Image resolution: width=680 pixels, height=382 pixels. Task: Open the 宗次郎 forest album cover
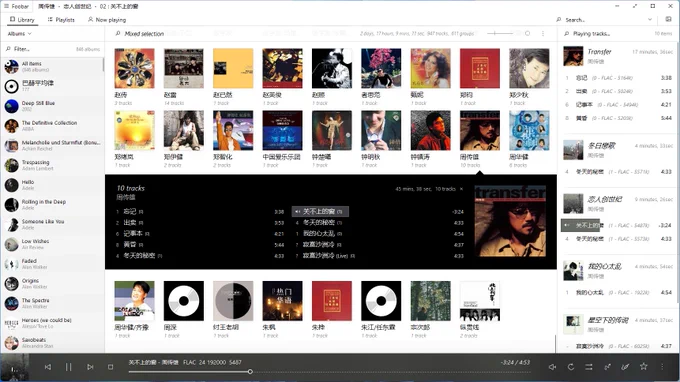click(431, 301)
